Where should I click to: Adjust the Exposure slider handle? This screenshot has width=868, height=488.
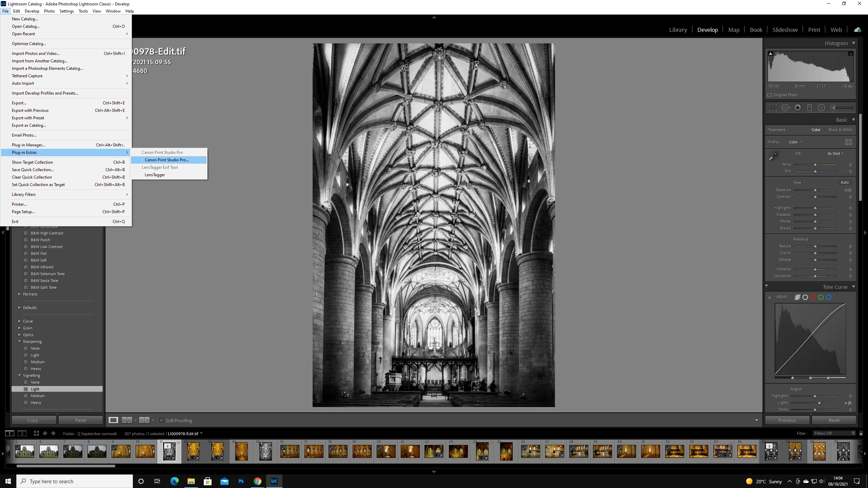(x=815, y=190)
